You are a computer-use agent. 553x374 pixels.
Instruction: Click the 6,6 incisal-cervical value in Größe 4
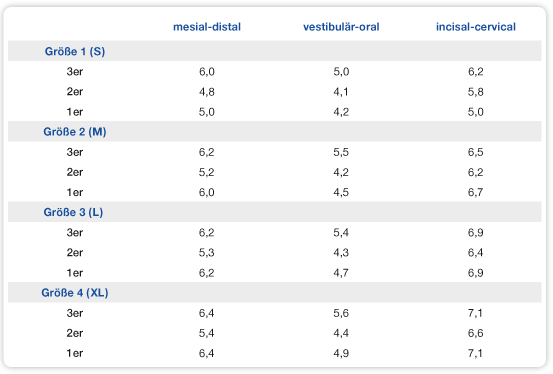pos(475,333)
